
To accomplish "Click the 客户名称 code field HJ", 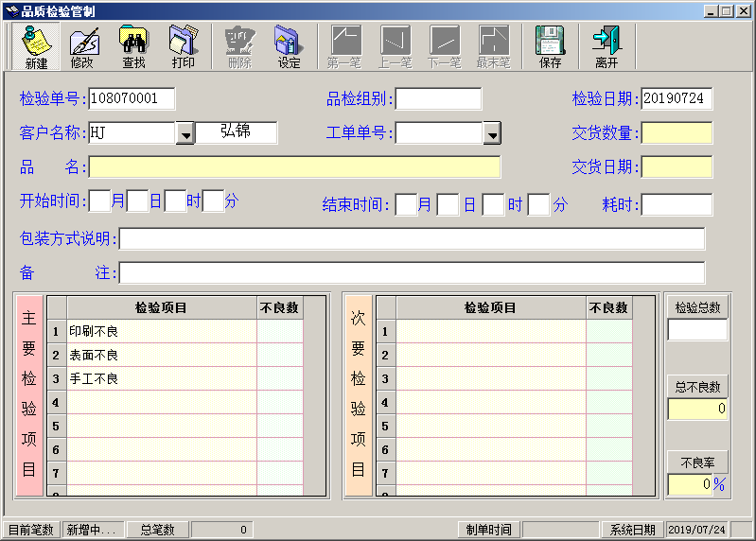I will coord(132,133).
